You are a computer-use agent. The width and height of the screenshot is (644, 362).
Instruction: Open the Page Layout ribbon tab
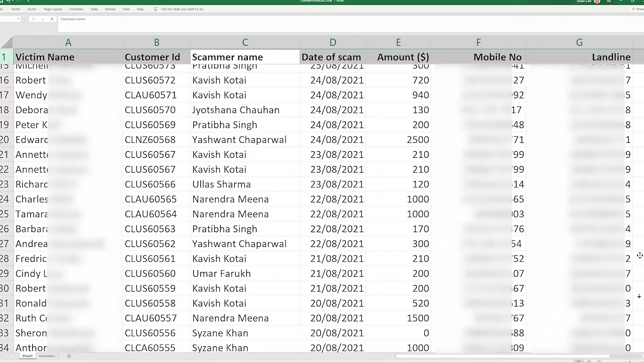click(x=53, y=9)
